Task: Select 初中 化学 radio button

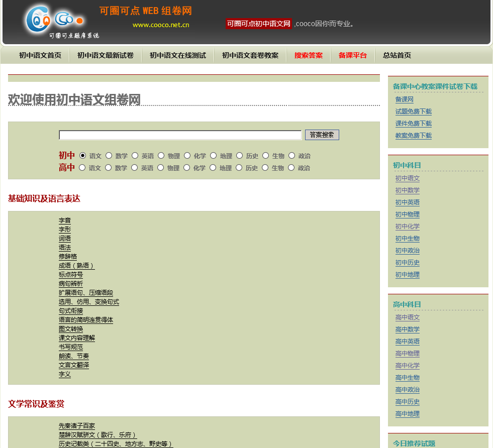Action: [x=187, y=156]
